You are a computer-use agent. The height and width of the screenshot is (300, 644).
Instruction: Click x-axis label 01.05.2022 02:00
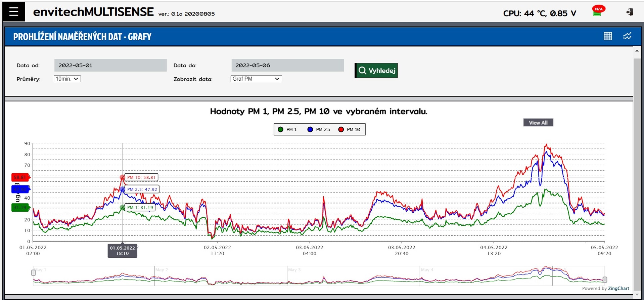33,251
